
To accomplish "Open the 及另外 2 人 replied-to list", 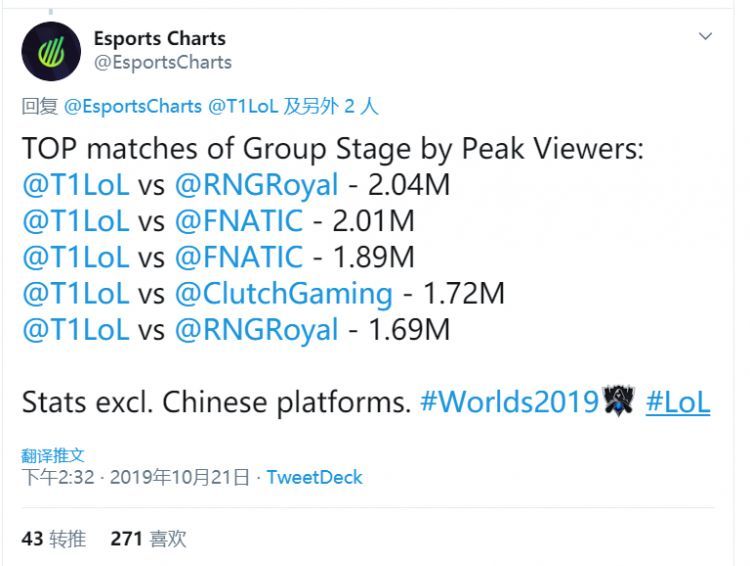I will tap(331, 106).
